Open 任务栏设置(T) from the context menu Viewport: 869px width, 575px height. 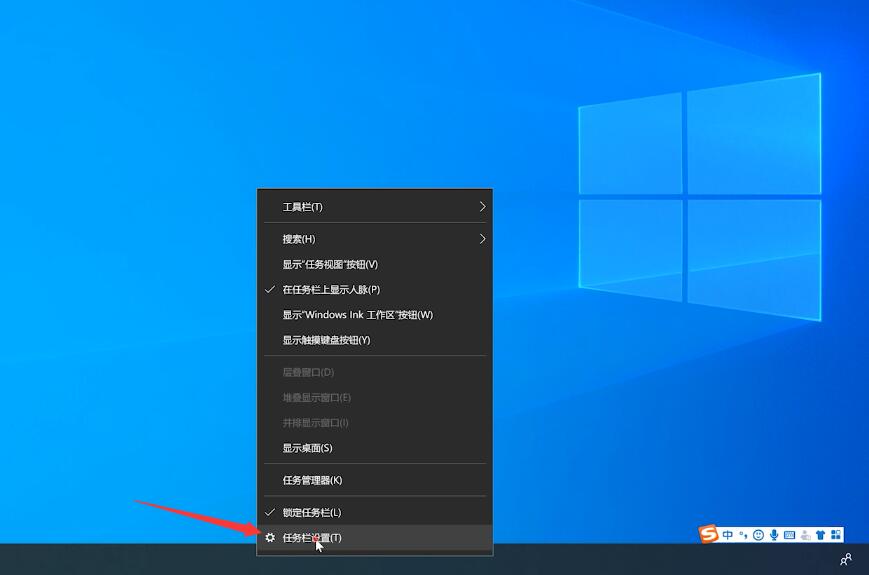pyautogui.click(x=375, y=537)
